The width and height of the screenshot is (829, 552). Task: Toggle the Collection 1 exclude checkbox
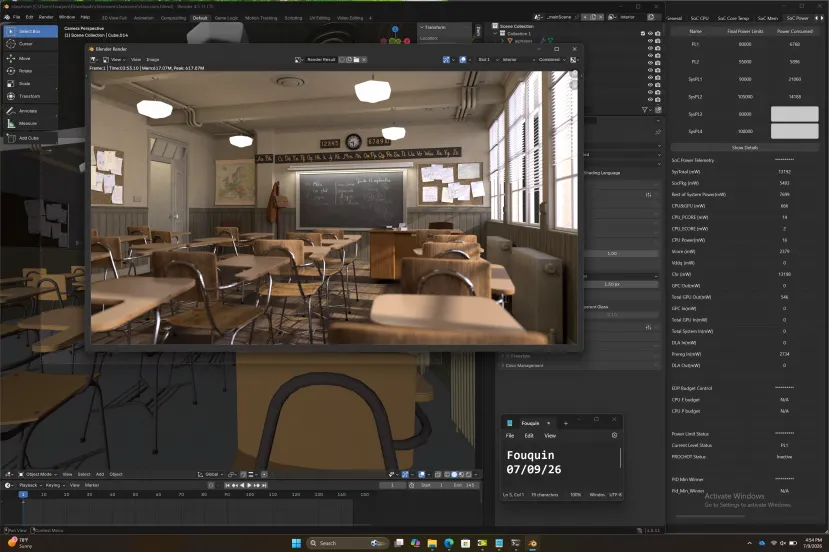coord(642,33)
